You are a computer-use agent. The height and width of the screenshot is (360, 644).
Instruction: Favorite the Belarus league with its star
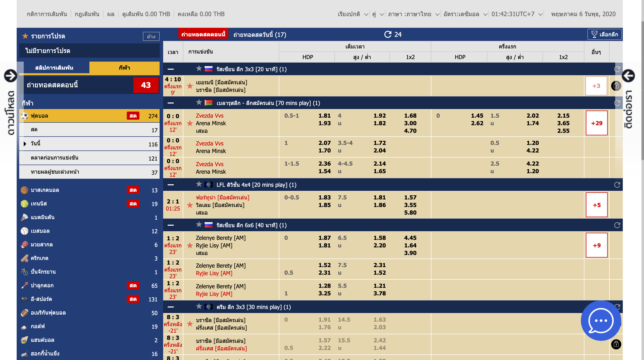(x=199, y=102)
